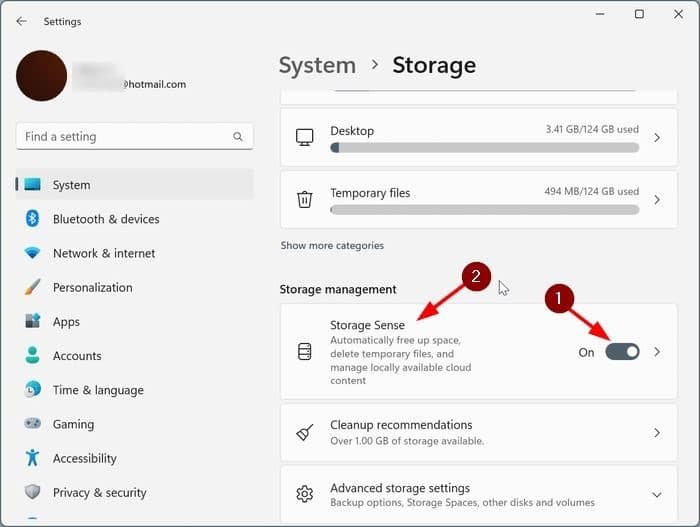The width and height of the screenshot is (700, 527).
Task: Click the Desktop usage progress bar
Action: pos(484,148)
